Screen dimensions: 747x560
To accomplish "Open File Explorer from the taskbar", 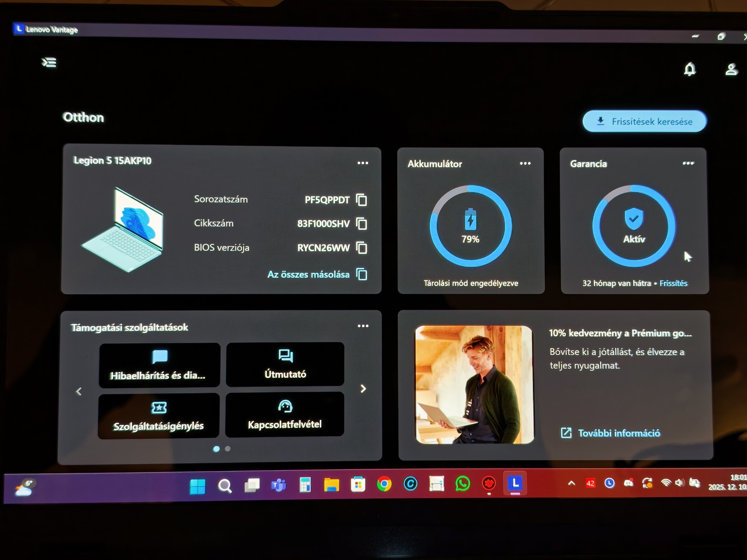I will [332, 485].
